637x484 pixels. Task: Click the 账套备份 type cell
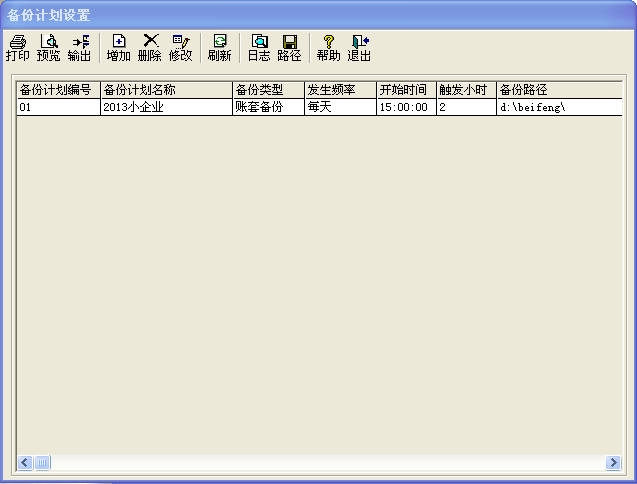point(269,107)
